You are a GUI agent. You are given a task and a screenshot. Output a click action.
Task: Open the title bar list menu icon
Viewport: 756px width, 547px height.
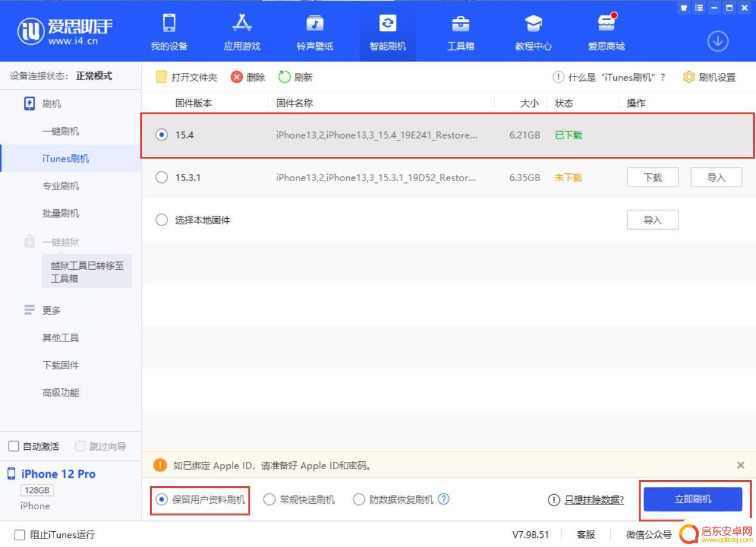pyautogui.click(x=699, y=7)
